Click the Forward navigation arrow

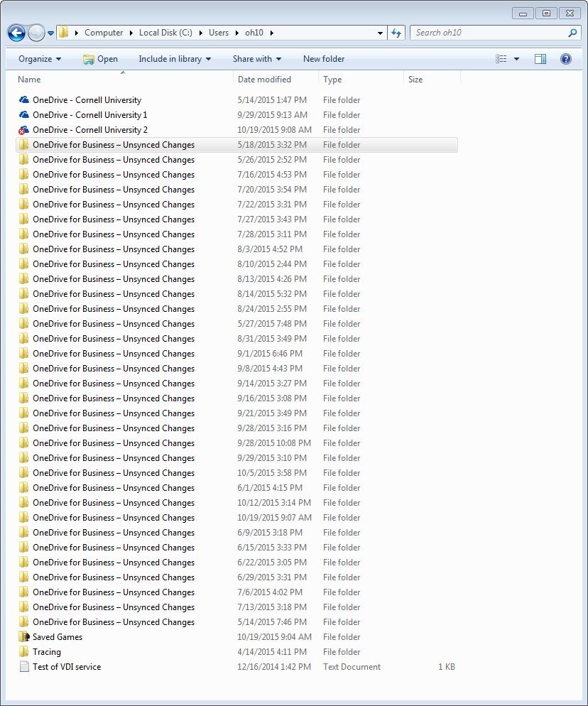coord(36,33)
